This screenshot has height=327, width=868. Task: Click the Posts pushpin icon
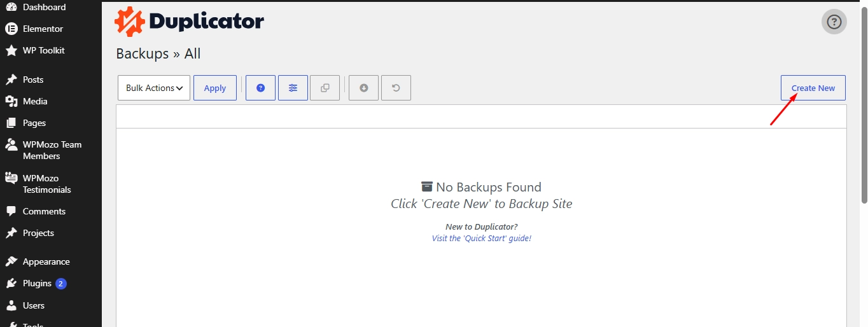11,80
